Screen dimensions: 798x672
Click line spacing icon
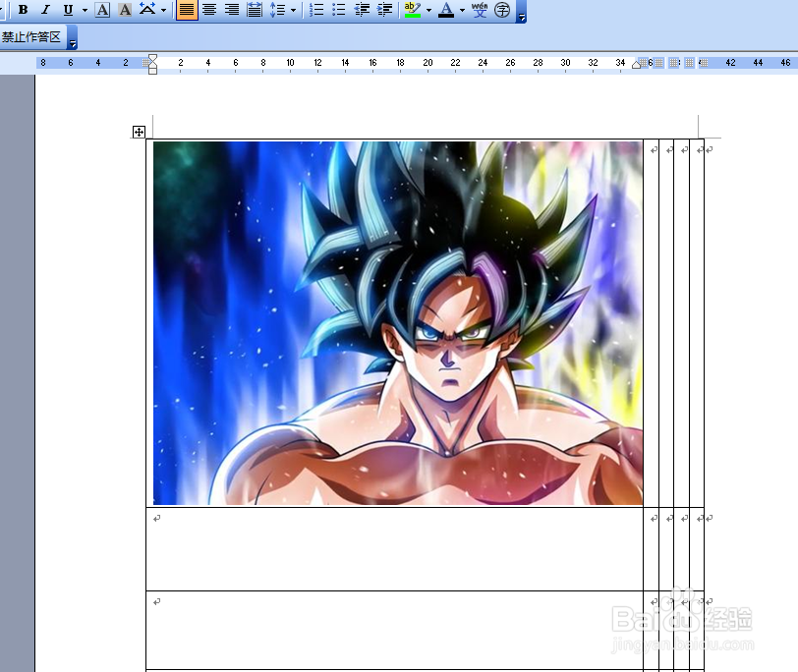click(277, 9)
